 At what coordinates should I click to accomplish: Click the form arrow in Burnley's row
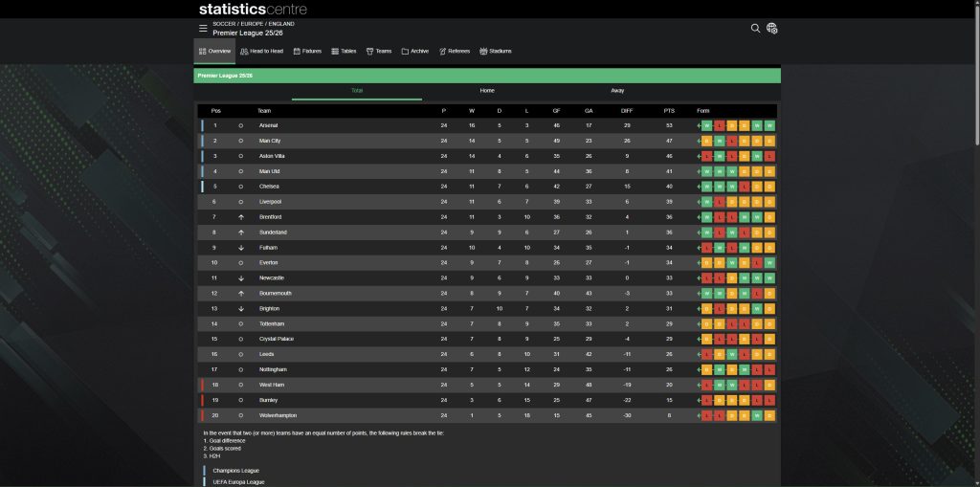point(699,400)
